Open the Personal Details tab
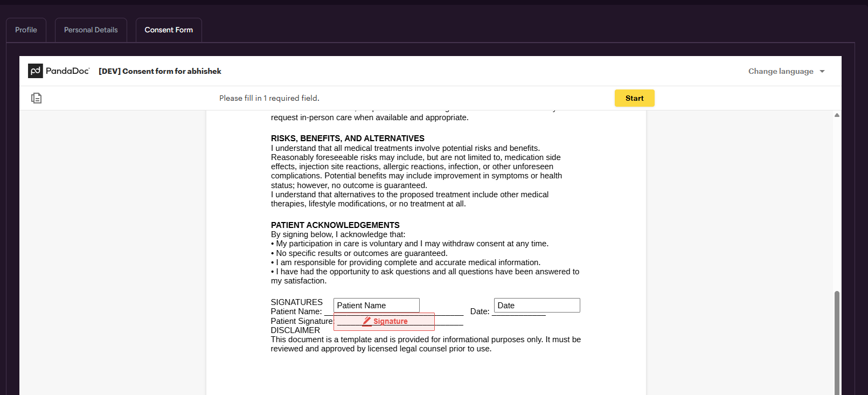 point(91,30)
